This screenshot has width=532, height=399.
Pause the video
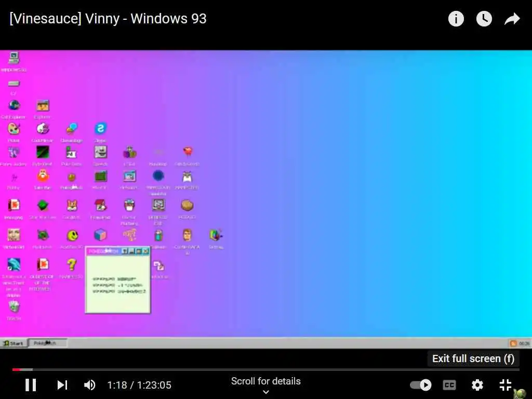(x=31, y=385)
